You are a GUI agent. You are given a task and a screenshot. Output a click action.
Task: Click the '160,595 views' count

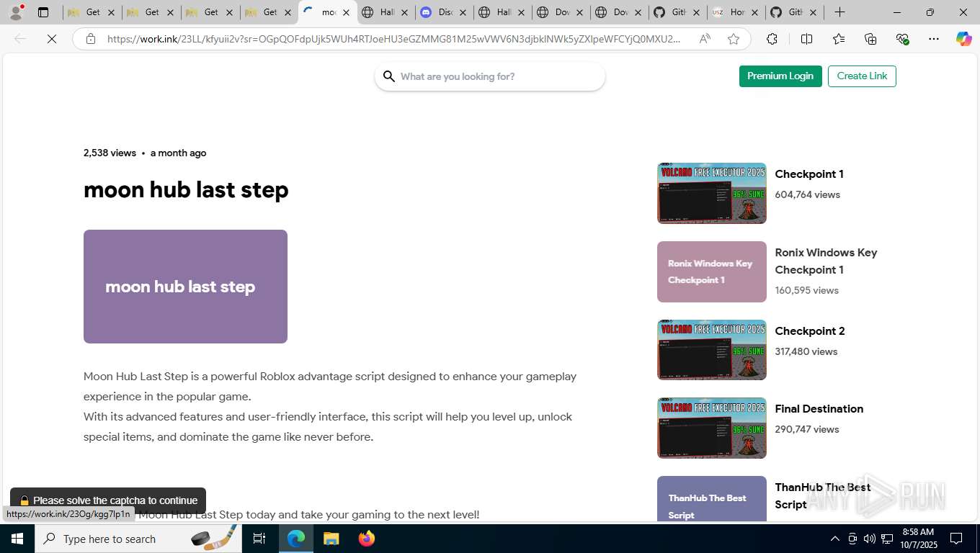point(806,290)
